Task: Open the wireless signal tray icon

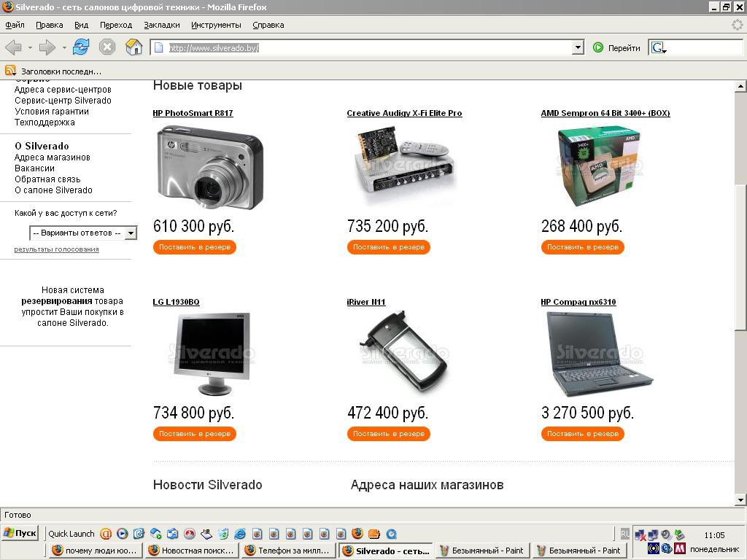Action: [653, 548]
